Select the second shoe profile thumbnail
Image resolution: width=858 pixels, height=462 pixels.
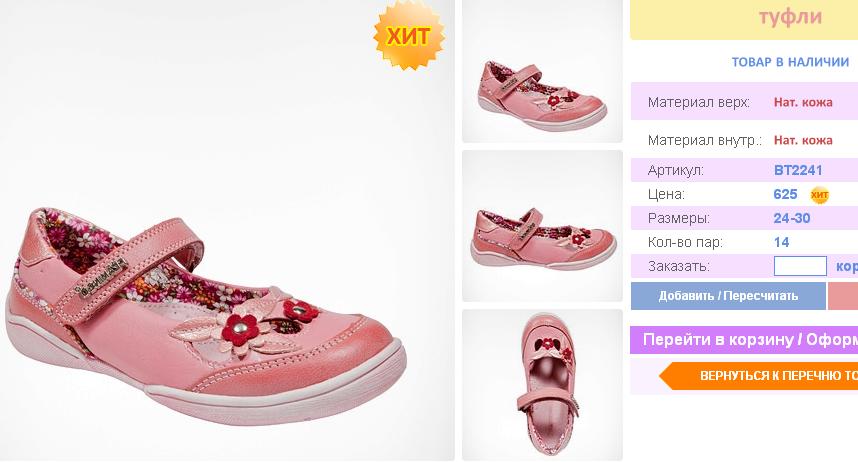pyautogui.click(x=542, y=226)
